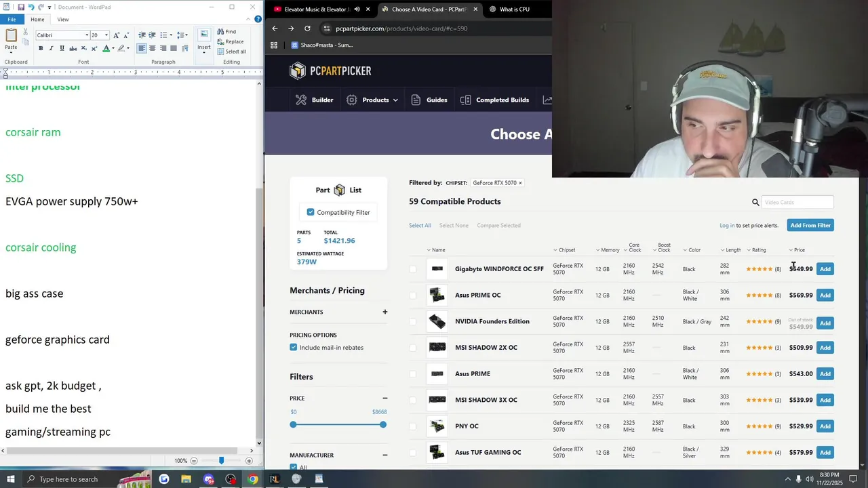This screenshot has width=868, height=488.
Task: Open the font size dropdown in WordPad
Action: pyautogui.click(x=106, y=35)
